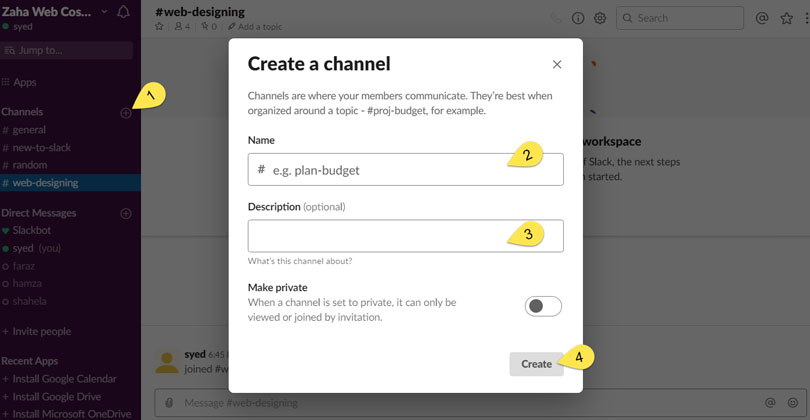Open the emoji picker smiley icon
Image resolution: width=810 pixels, height=420 pixels.
tap(792, 403)
